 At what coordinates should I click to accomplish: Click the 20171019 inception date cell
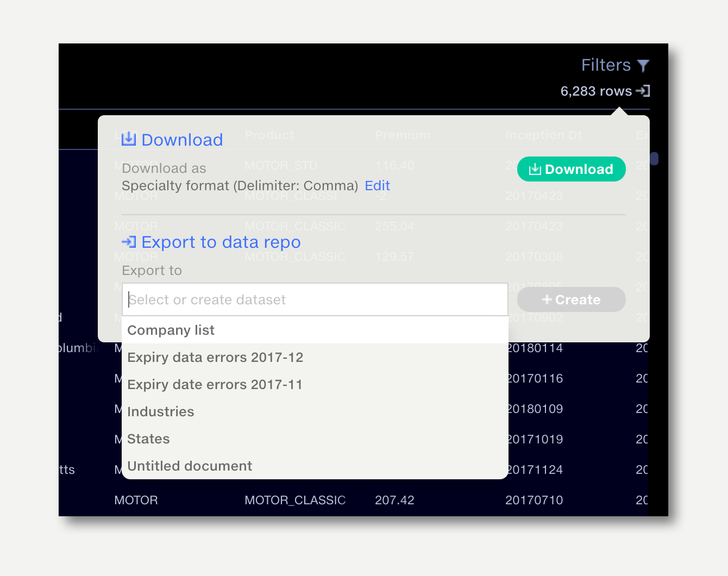[535, 439]
